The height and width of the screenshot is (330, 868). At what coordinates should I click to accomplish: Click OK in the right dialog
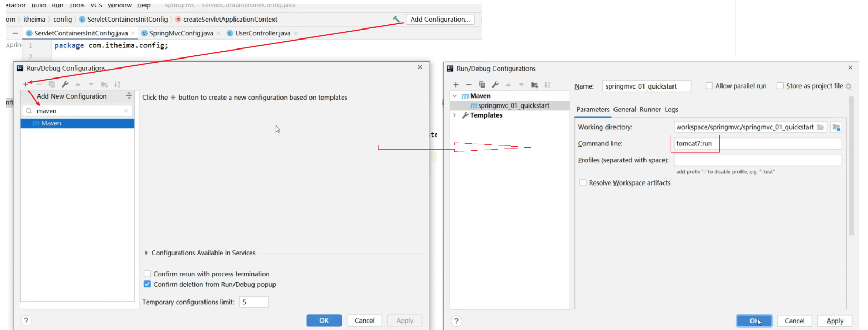click(x=754, y=321)
